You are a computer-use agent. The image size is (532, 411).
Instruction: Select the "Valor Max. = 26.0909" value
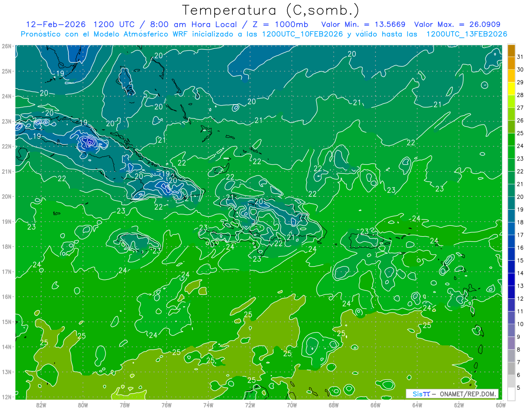[458, 24]
